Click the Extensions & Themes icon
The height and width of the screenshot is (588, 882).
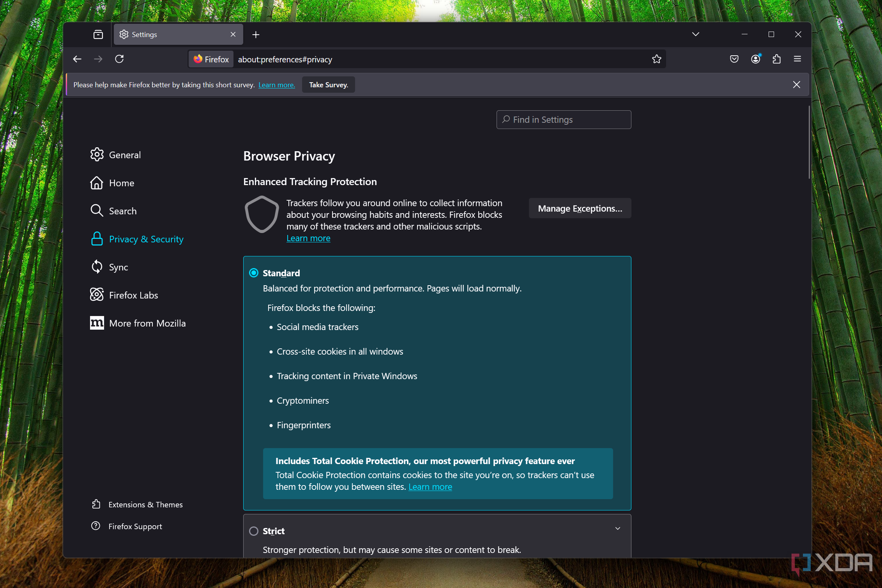[x=98, y=504]
